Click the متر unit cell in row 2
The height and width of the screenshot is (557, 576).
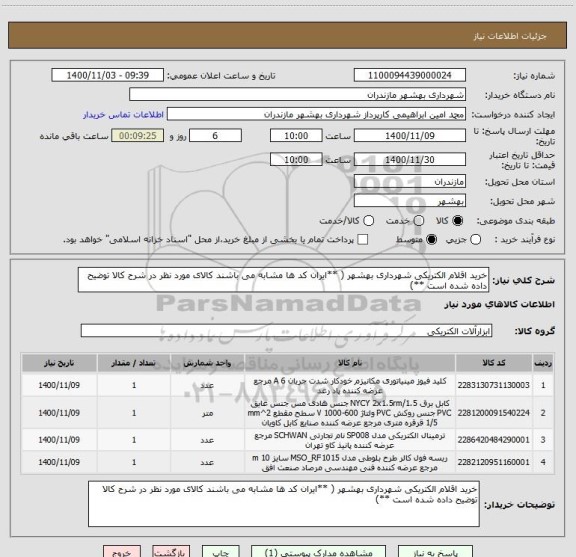208,413
